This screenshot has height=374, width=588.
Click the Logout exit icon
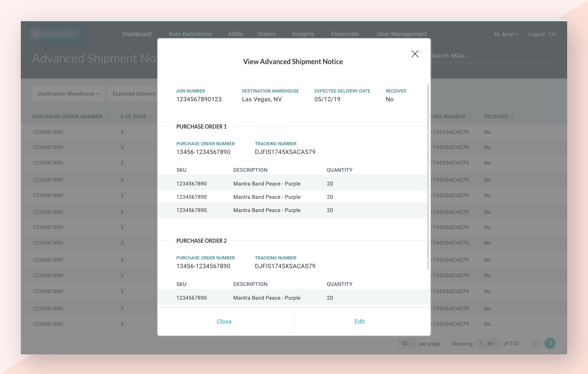552,34
